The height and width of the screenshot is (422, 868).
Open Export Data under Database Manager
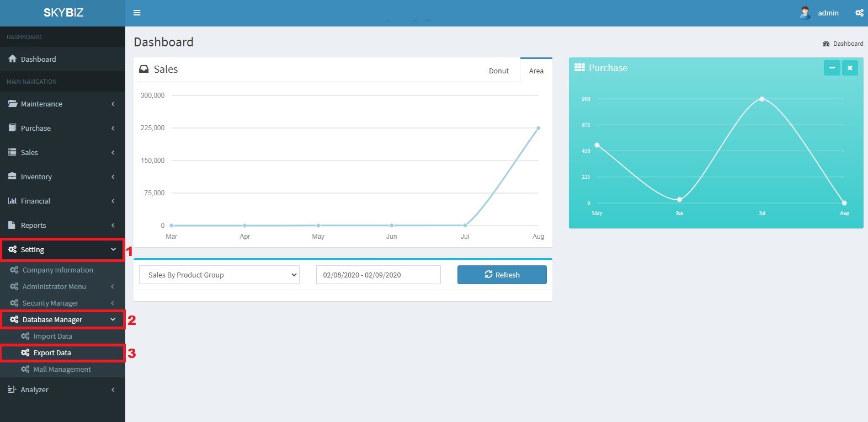(x=52, y=352)
